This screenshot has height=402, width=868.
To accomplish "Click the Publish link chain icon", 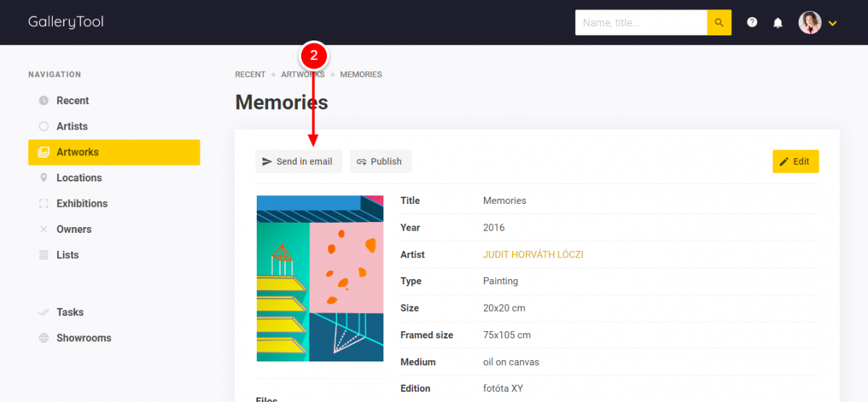I will click(362, 161).
